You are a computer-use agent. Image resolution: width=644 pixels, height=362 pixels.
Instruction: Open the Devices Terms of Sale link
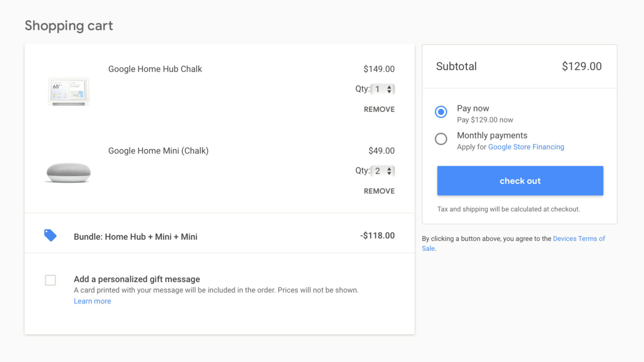pyautogui.click(x=579, y=239)
